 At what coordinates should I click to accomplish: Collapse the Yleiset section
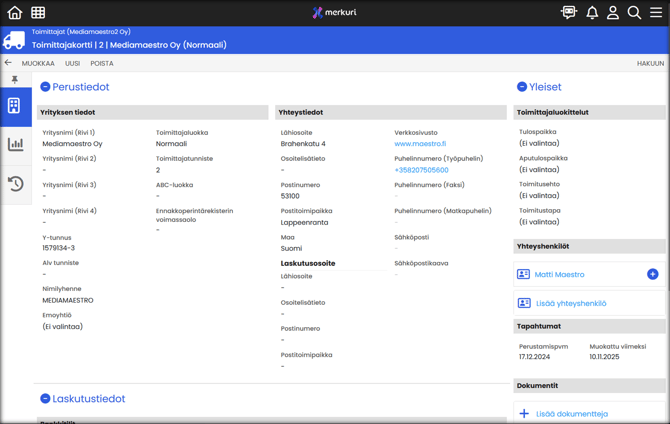point(522,87)
